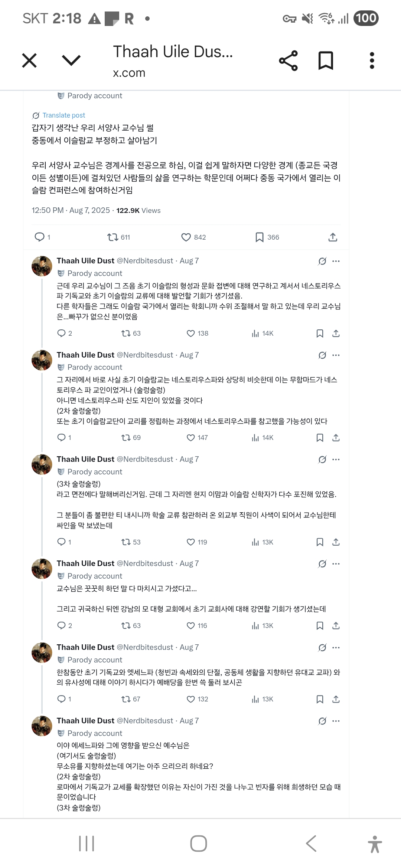401x868 pixels.
Task: Open more options on the first reply
Action: coord(336,261)
